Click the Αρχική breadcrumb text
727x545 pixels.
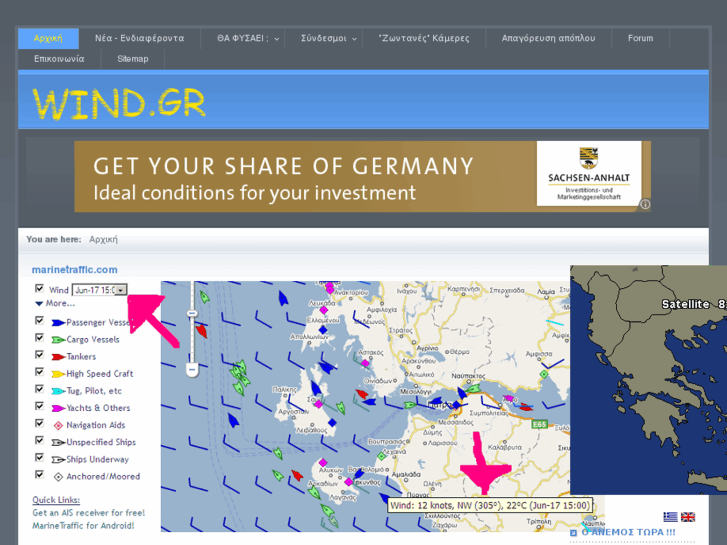103,239
